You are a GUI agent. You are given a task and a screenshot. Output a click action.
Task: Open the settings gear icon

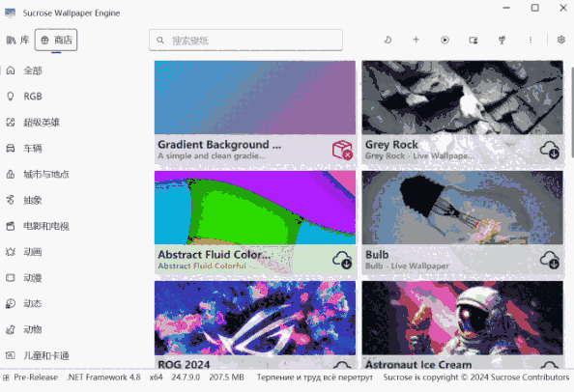click(560, 40)
